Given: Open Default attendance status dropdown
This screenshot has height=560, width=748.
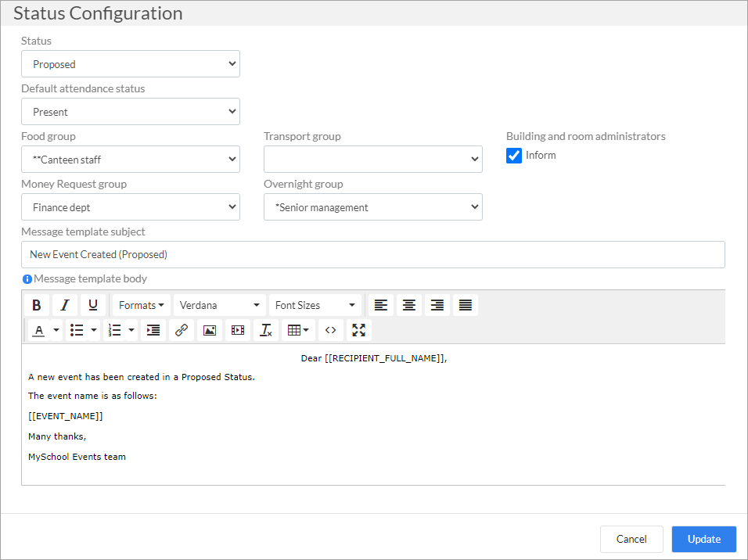Looking at the screenshot, I should [x=131, y=112].
